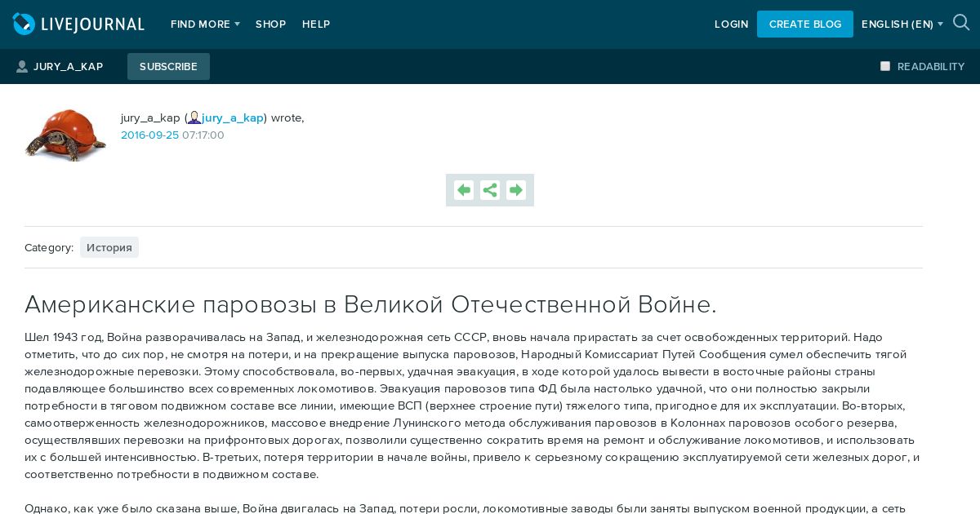Image resolution: width=980 pixels, height=514 pixels.
Task: Open the English (EN) language dropdown
Action: 902,24
